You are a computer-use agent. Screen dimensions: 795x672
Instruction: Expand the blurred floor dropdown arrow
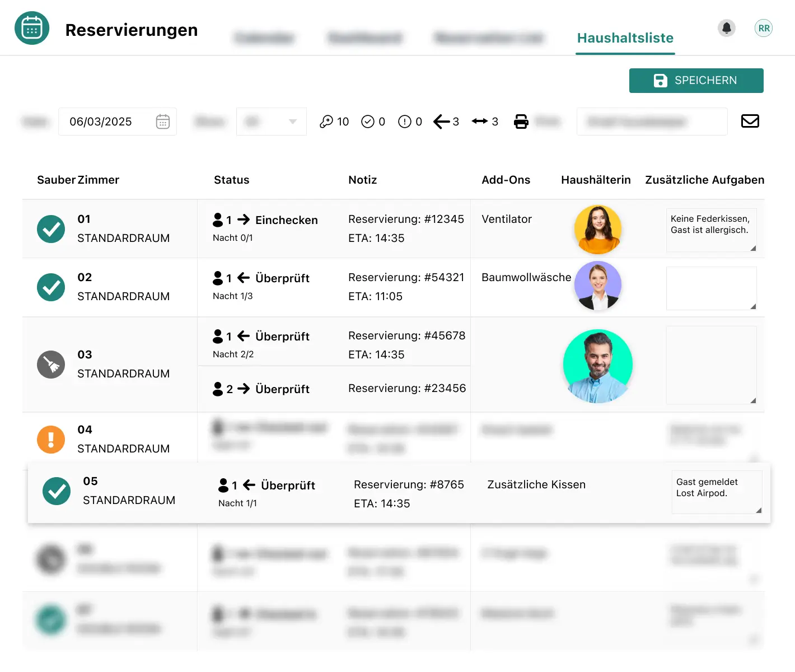(292, 122)
